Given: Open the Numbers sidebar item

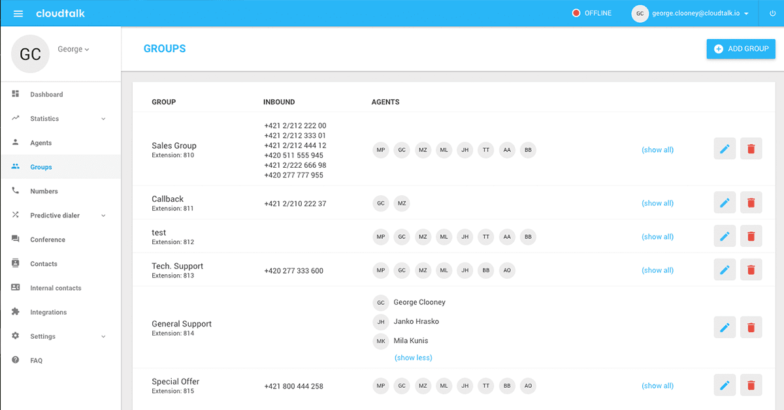Looking at the screenshot, I should (x=44, y=191).
